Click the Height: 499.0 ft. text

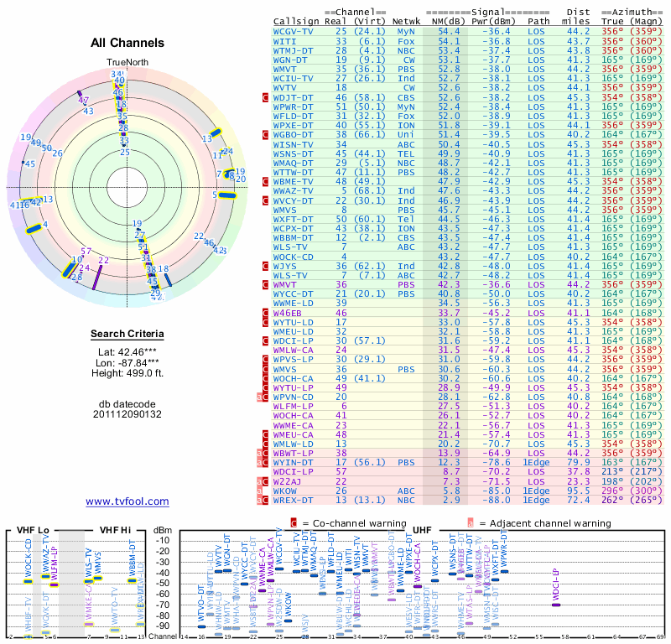127,373
